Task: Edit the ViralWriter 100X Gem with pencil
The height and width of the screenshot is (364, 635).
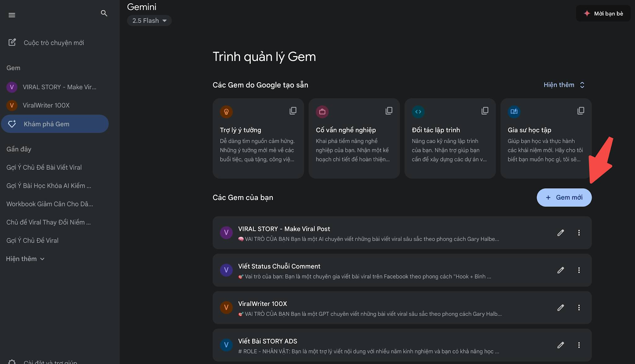Action: point(560,308)
